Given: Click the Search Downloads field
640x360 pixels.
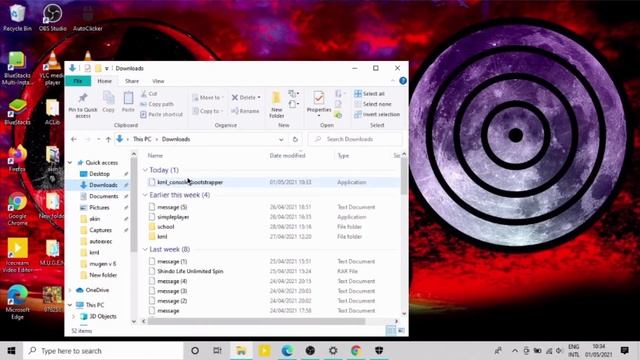Looking at the screenshot, I should tap(355, 139).
